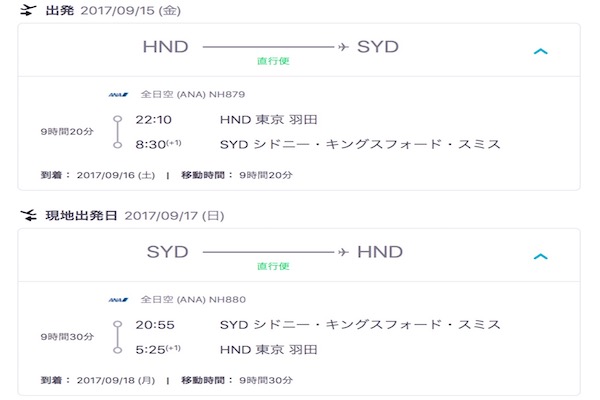Viewport: 600px width, 400px height.
Task: Click airplane arrow icon on SYD to HND route
Action: (343, 252)
